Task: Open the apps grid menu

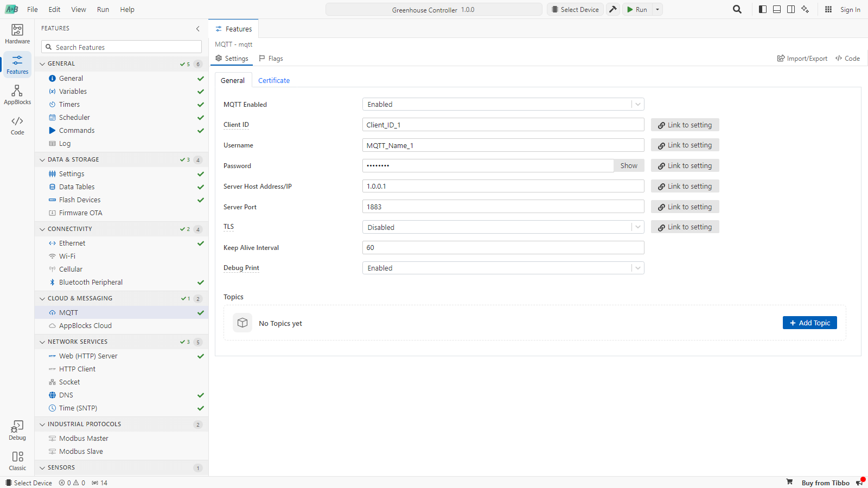Action: click(x=828, y=9)
